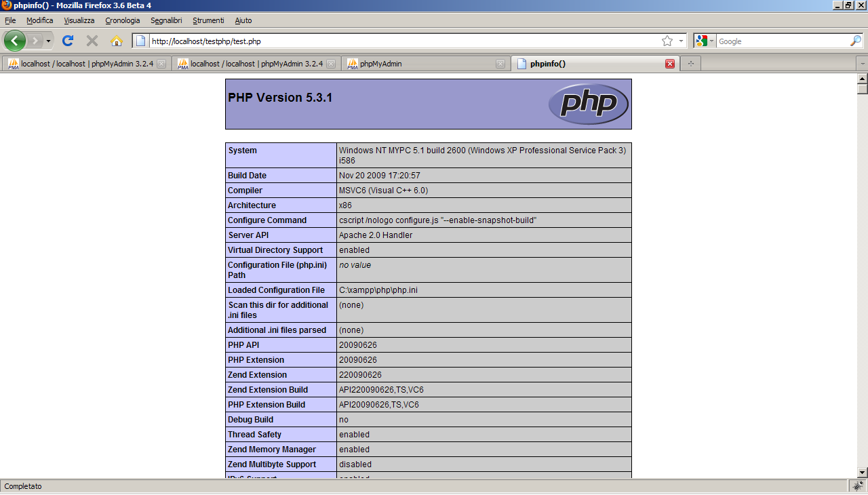Open the Visualizza menu
The width and height of the screenshot is (868, 495).
point(79,20)
